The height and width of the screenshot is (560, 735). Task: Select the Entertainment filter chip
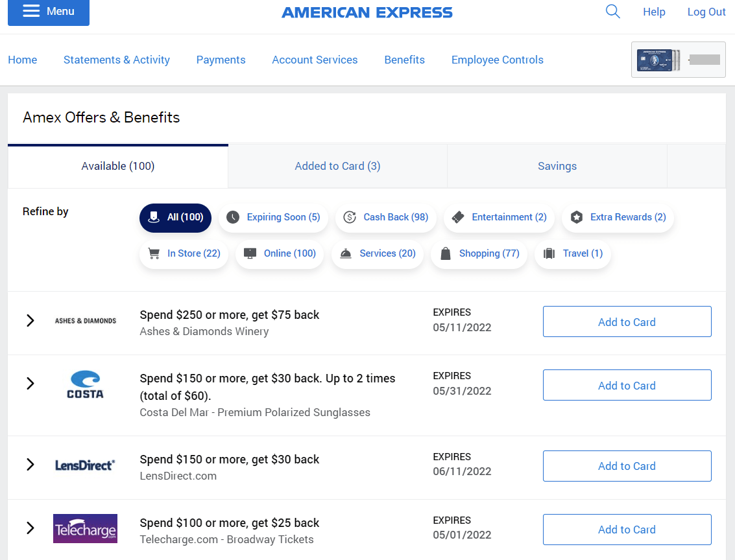pos(499,217)
